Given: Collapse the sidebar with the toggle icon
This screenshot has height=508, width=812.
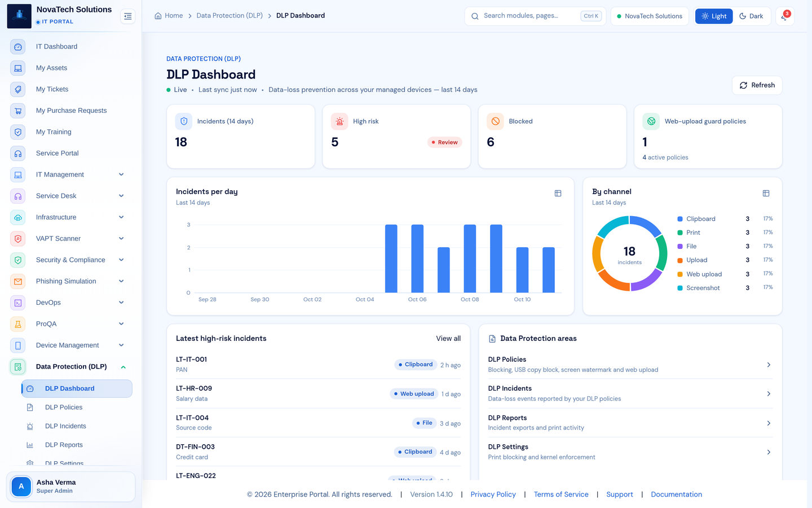Looking at the screenshot, I should tap(128, 16).
